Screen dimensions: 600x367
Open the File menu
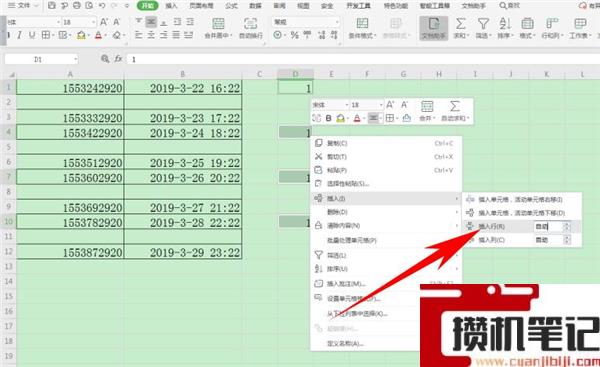(x=23, y=5)
